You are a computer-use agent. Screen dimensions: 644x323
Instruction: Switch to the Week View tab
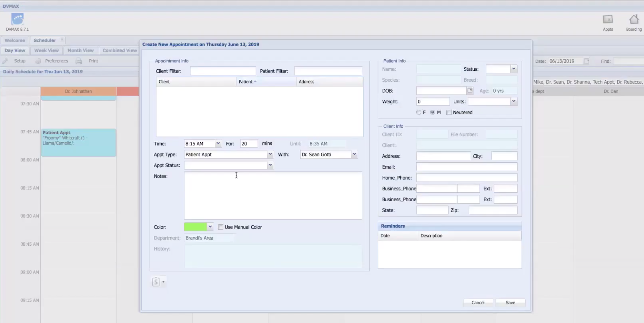(46, 50)
